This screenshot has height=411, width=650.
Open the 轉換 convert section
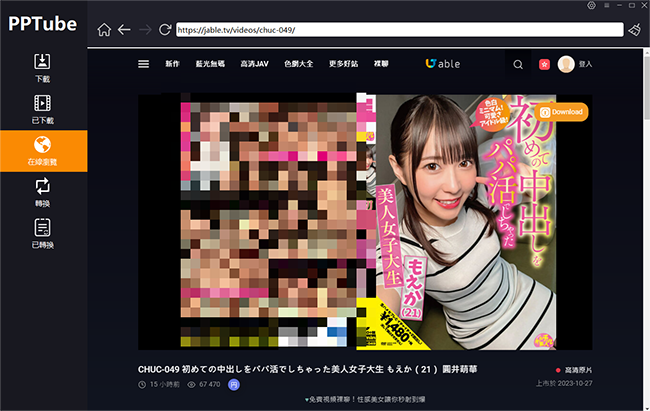(x=42, y=191)
